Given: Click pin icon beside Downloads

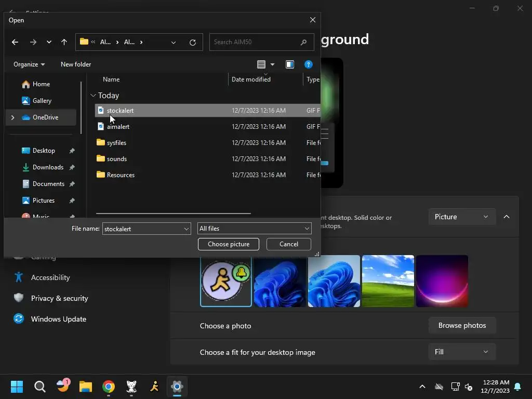Looking at the screenshot, I should coord(72,167).
